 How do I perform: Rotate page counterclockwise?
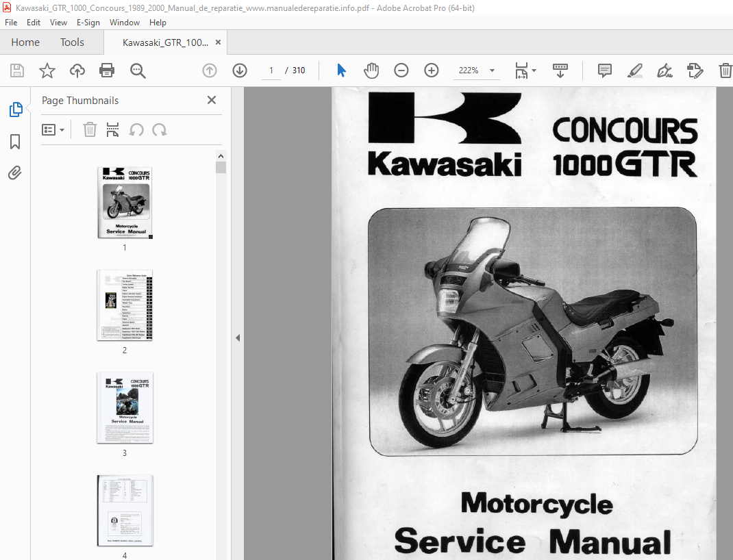[136, 129]
